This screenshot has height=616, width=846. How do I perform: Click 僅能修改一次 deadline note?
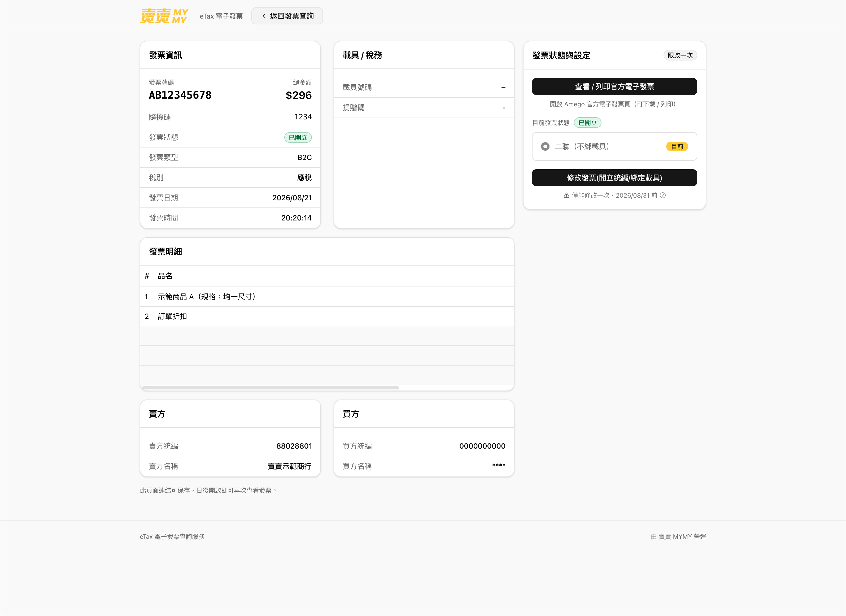click(614, 195)
